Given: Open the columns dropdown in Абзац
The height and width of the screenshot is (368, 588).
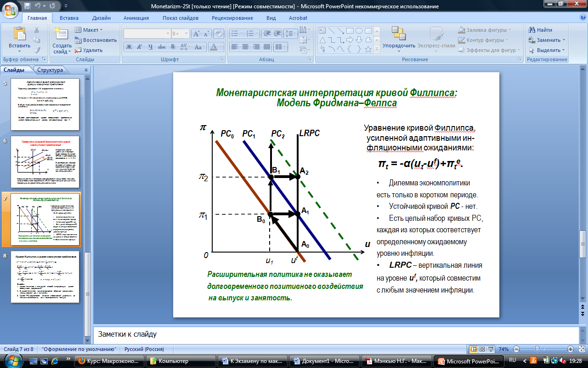Looking at the screenshot, I should 281,46.
